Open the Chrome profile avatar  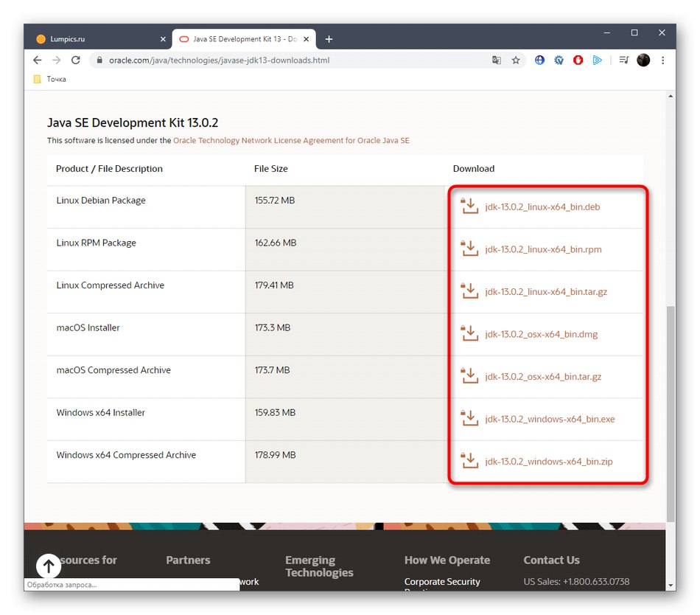pyautogui.click(x=643, y=60)
